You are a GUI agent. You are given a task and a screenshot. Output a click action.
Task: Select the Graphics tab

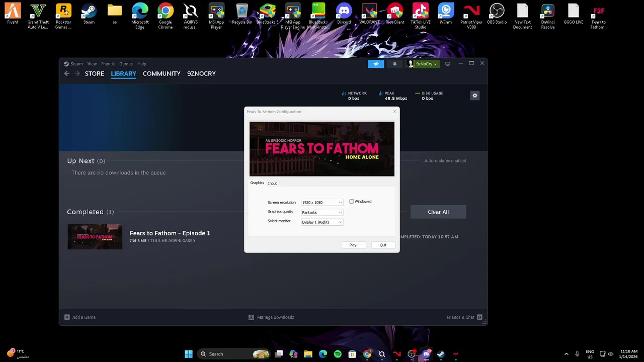click(x=257, y=183)
